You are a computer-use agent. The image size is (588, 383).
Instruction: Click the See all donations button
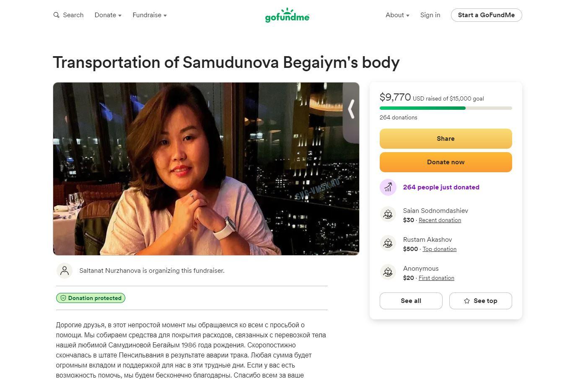[x=411, y=301]
